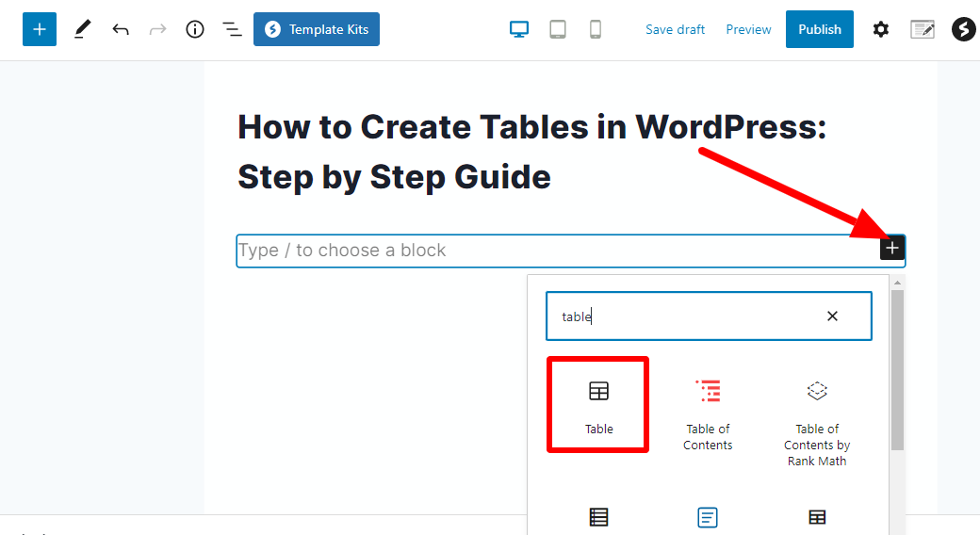The width and height of the screenshot is (980, 535).
Task: Select the Tools pencil icon
Action: [82, 29]
